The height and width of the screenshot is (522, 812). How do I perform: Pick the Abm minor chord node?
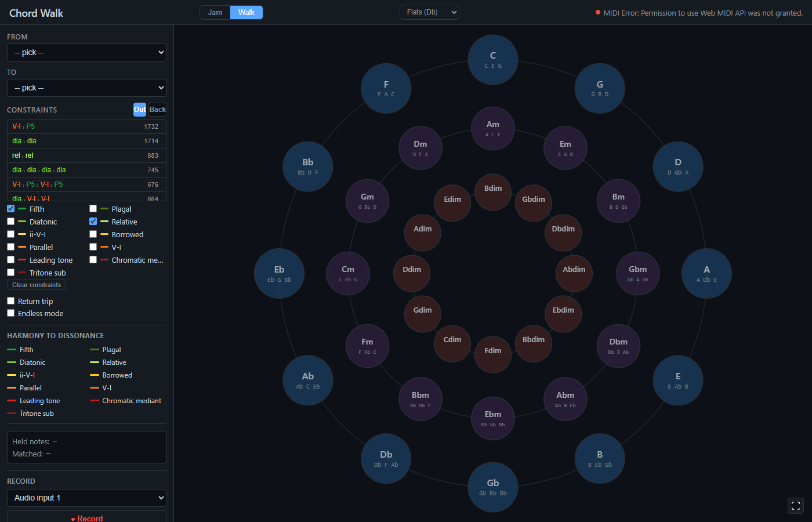tap(565, 399)
